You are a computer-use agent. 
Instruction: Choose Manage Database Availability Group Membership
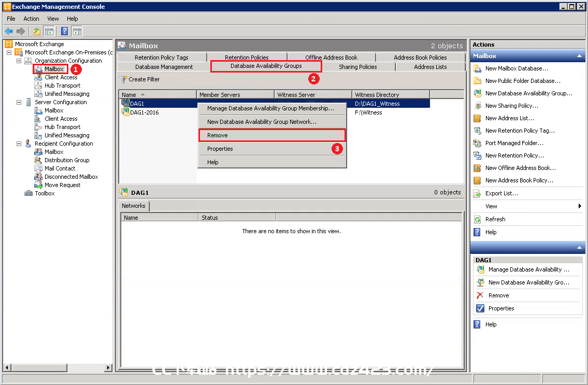272,108
